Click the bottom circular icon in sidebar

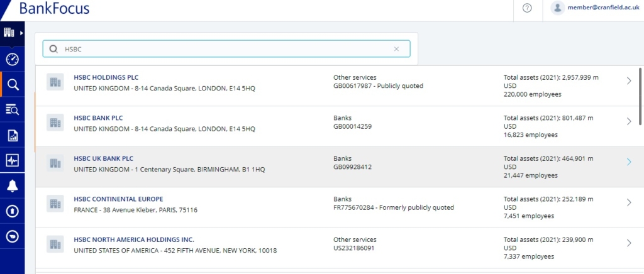click(12, 236)
